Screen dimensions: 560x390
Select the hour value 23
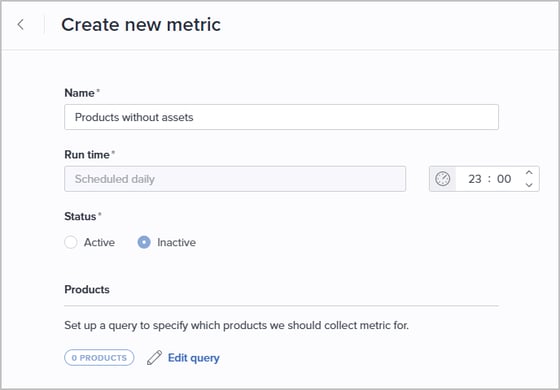click(475, 179)
